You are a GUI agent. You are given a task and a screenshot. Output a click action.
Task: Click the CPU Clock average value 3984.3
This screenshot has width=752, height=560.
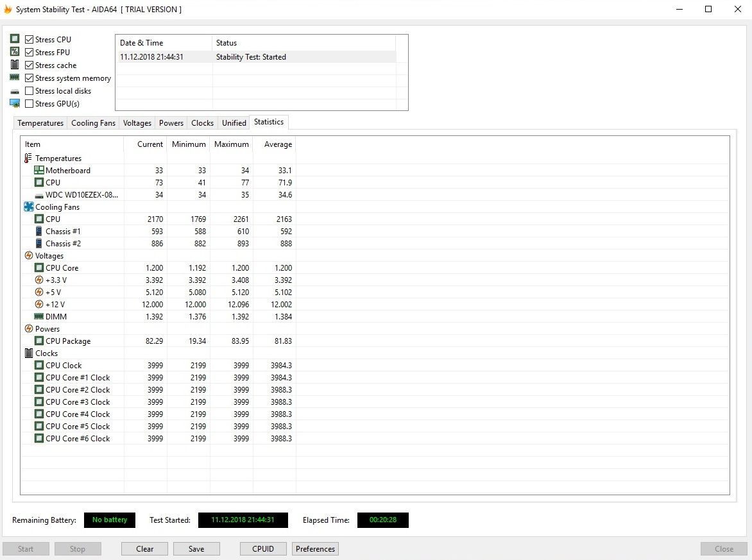pyautogui.click(x=281, y=366)
